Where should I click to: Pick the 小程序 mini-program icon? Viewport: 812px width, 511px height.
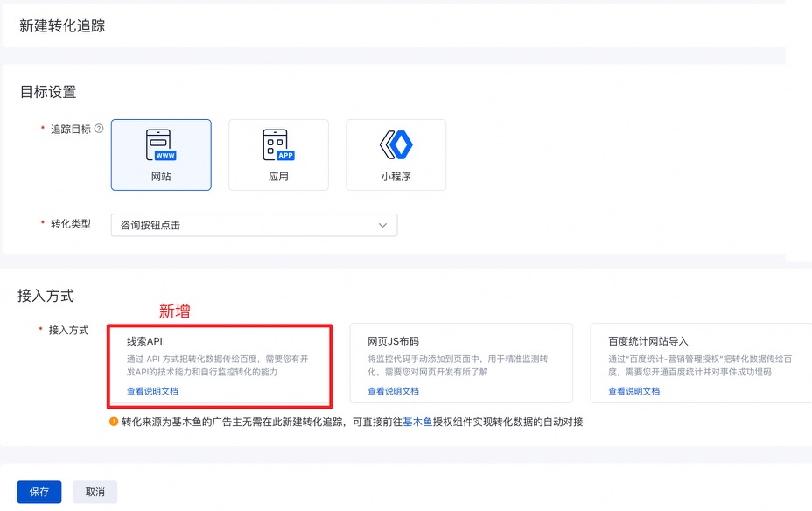tap(396, 144)
